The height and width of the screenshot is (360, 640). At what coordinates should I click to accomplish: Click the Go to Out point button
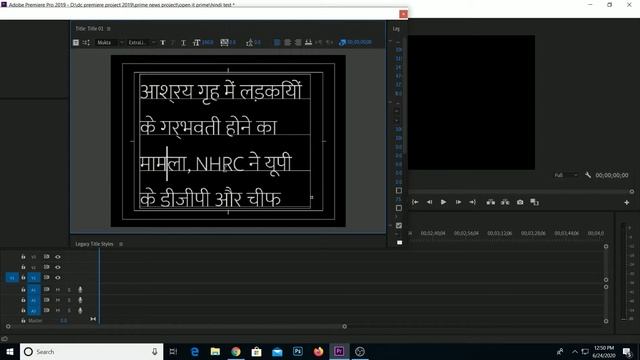coord(472,202)
